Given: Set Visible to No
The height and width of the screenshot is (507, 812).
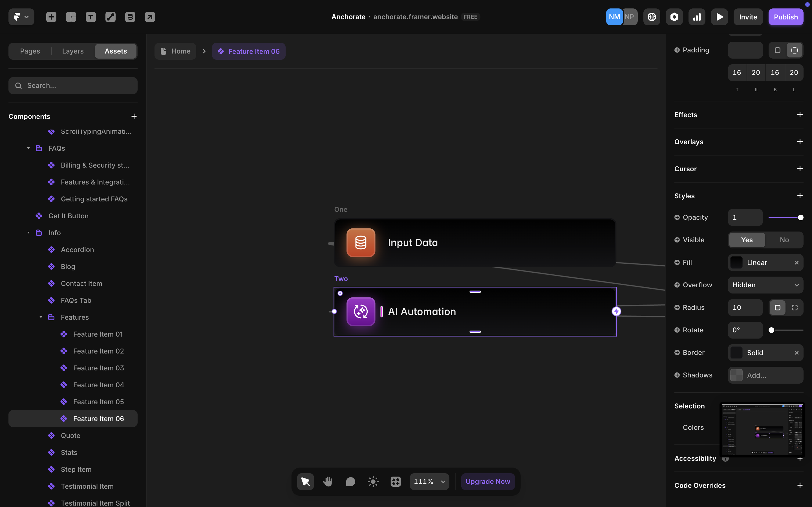Looking at the screenshot, I should [784, 240].
